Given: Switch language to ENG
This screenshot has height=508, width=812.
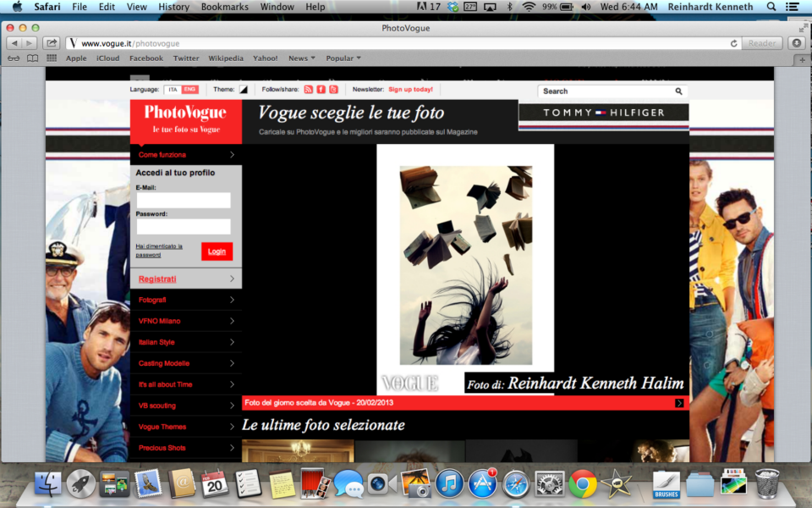Looking at the screenshot, I should pos(189,89).
